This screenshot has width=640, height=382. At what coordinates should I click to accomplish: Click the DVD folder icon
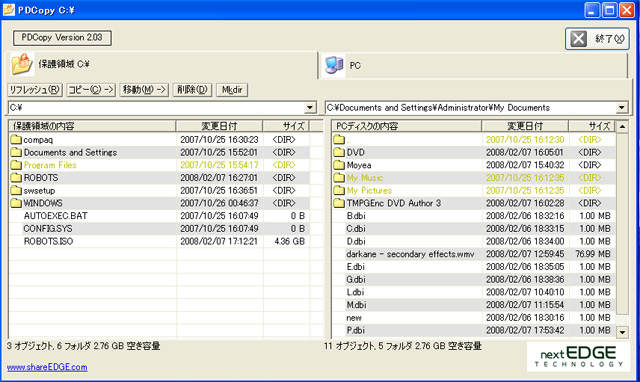click(x=339, y=152)
